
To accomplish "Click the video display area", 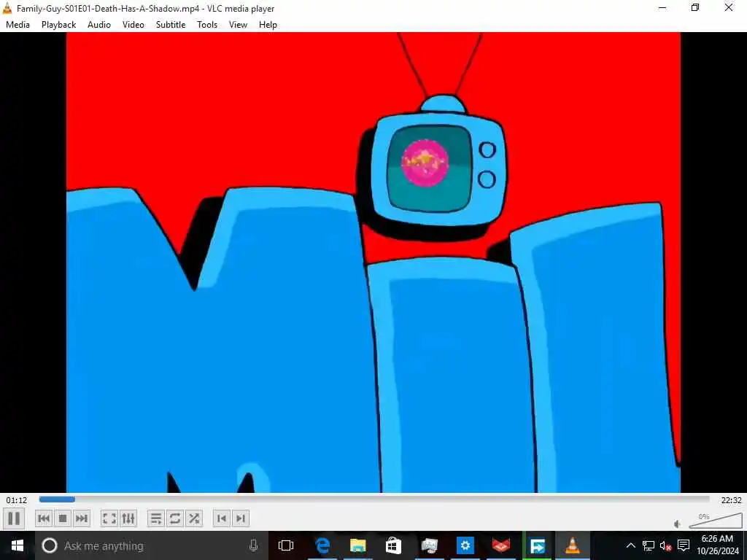I will (373, 262).
